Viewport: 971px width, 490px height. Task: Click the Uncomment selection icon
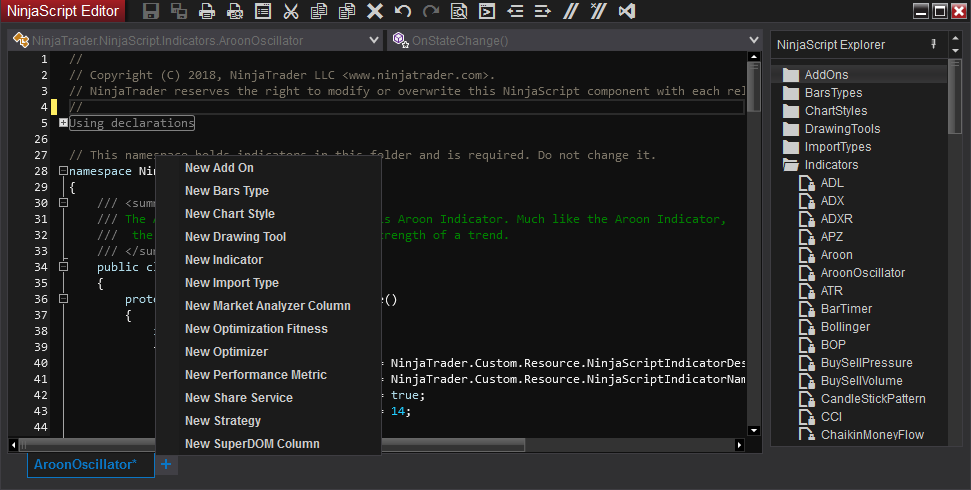coord(598,11)
